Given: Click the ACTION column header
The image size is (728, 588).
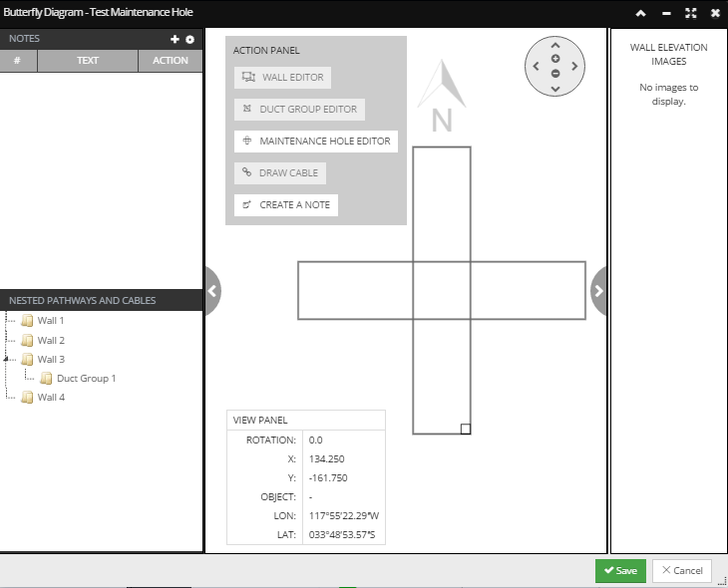Looking at the screenshot, I should pyautogui.click(x=171, y=61).
